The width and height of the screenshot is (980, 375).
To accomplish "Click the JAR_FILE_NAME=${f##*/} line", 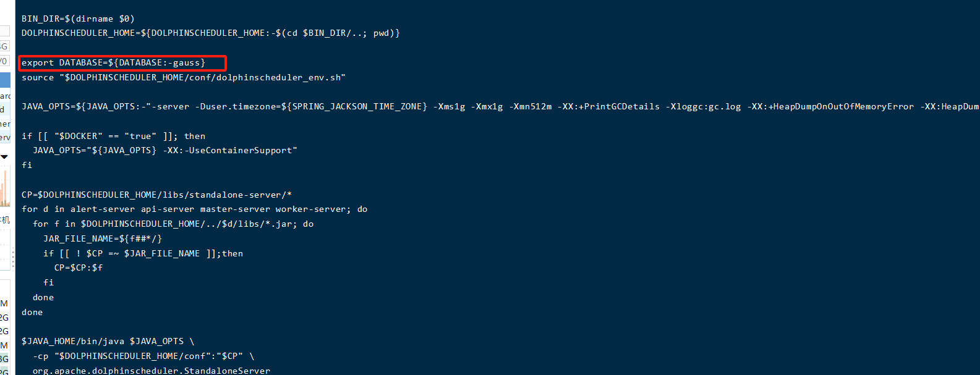I will pyautogui.click(x=103, y=239).
